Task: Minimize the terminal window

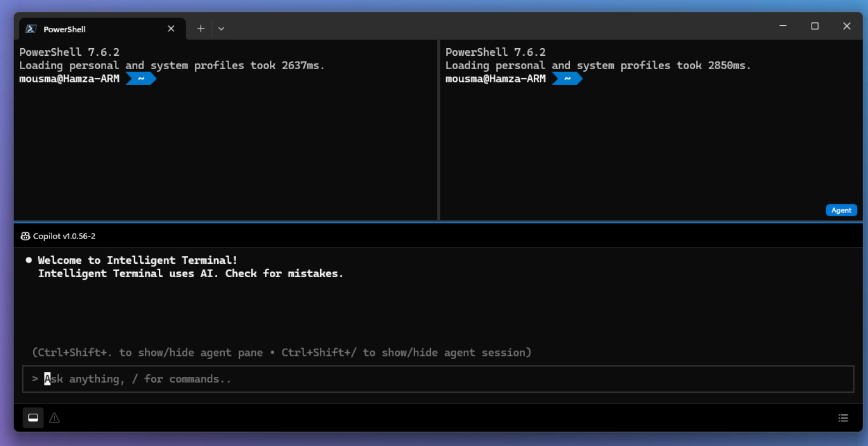Action: tap(783, 26)
